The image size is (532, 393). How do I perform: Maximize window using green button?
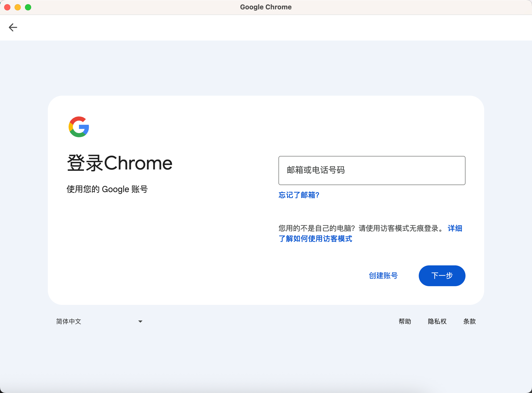click(28, 7)
